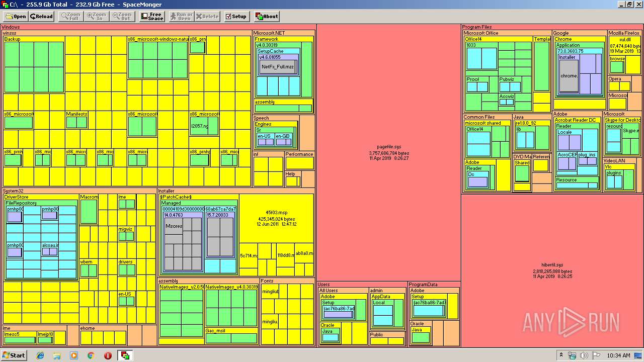The image size is (644, 362).
Task: Open the Windows Start menu
Action: tap(14, 355)
